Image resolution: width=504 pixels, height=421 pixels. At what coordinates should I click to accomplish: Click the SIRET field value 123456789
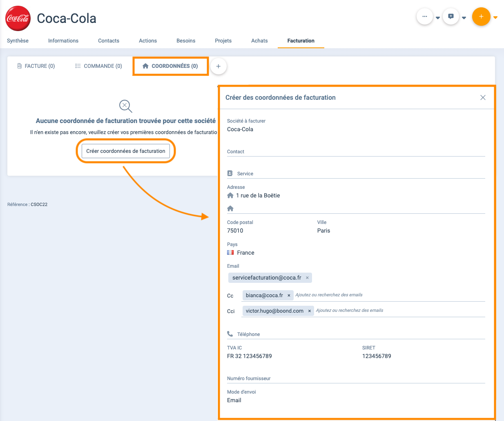(377, 356)
